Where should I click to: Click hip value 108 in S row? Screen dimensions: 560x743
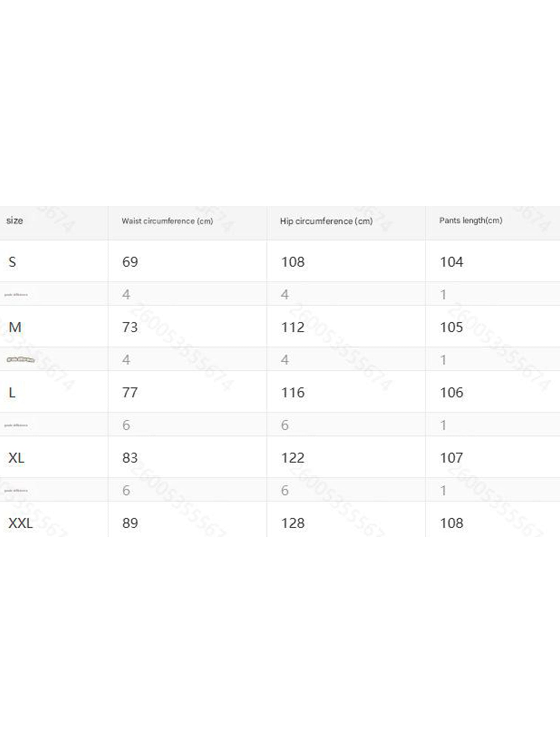(x=292, y=262)
